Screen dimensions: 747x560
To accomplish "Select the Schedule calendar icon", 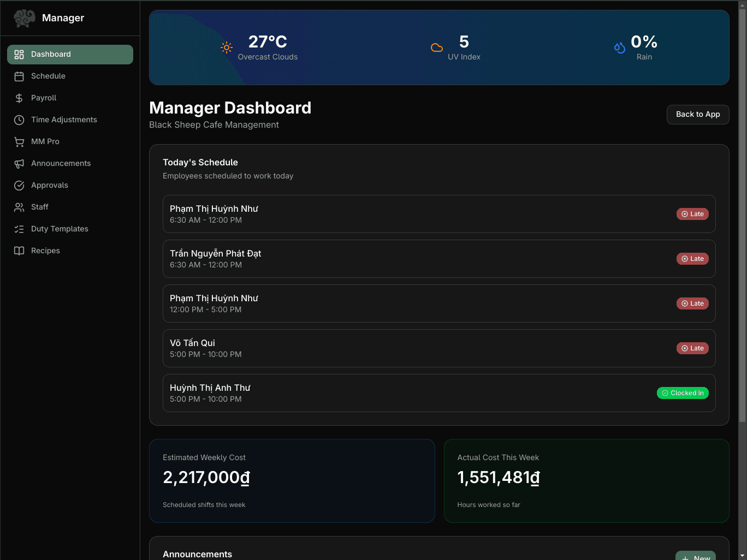I will tap(19, 76).
